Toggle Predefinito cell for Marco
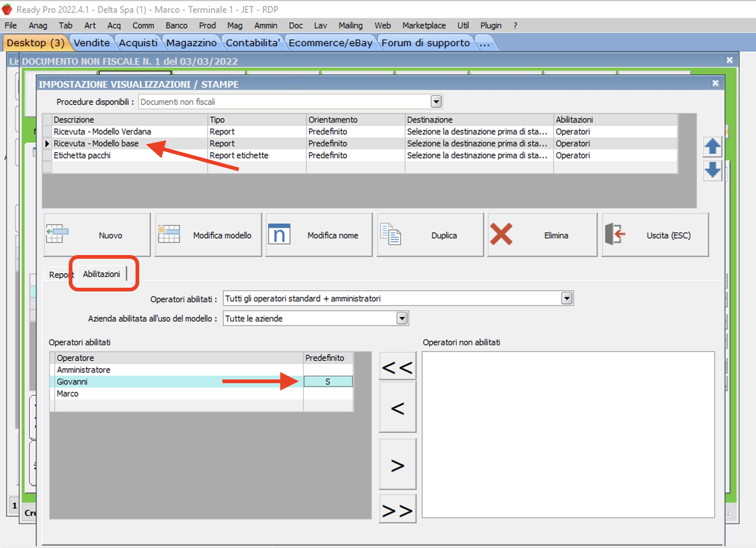Viewport: 756px width, 548px height. coord(328,394)
